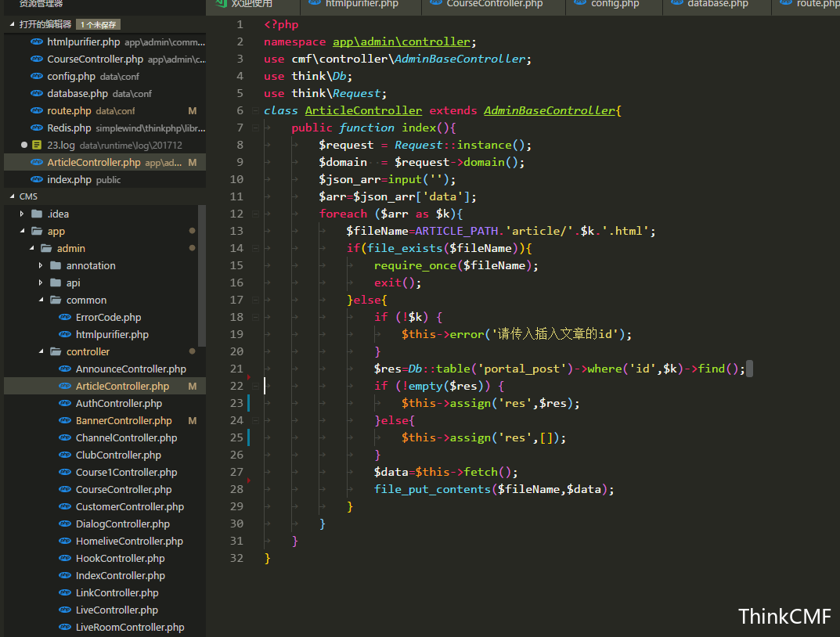
Task: Click the 23.log file icon
Action: [x=37, y=145]
